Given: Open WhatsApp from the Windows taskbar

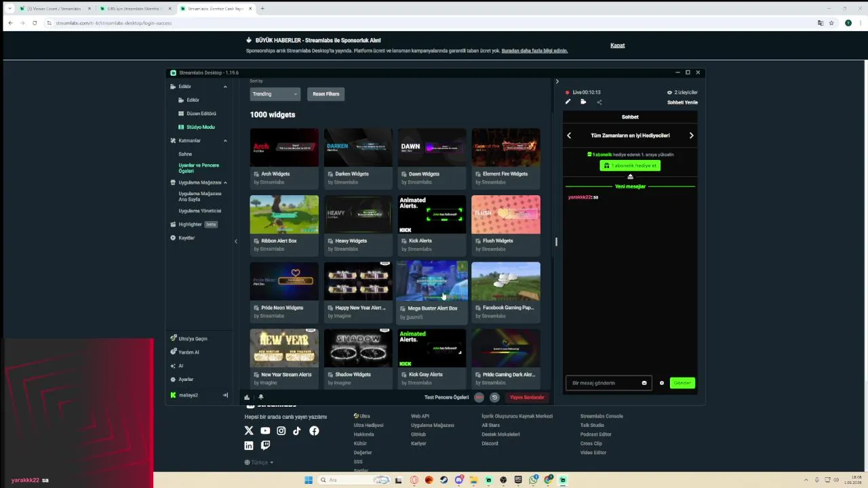Looking at the screenshot, I should coord(534,480).
